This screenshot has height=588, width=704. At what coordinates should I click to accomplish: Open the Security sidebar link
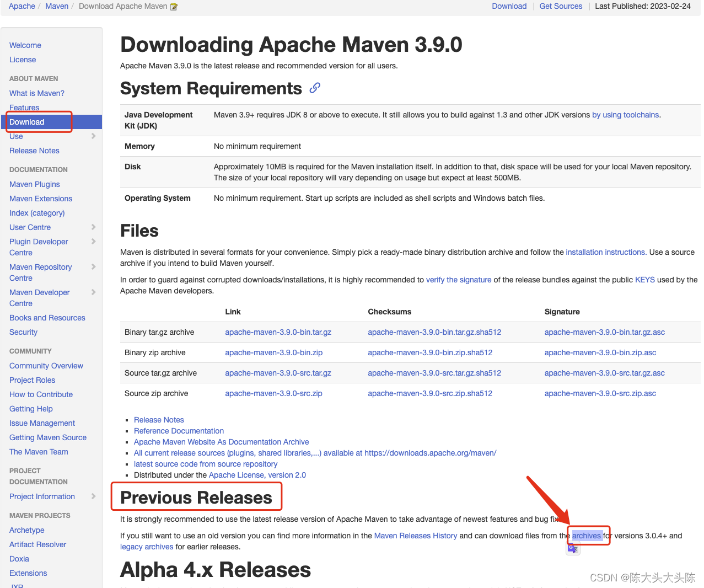[23, 332]
